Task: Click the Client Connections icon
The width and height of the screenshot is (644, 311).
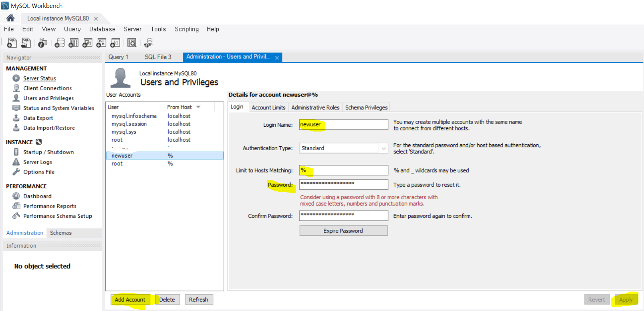Action: coord(16,88)
